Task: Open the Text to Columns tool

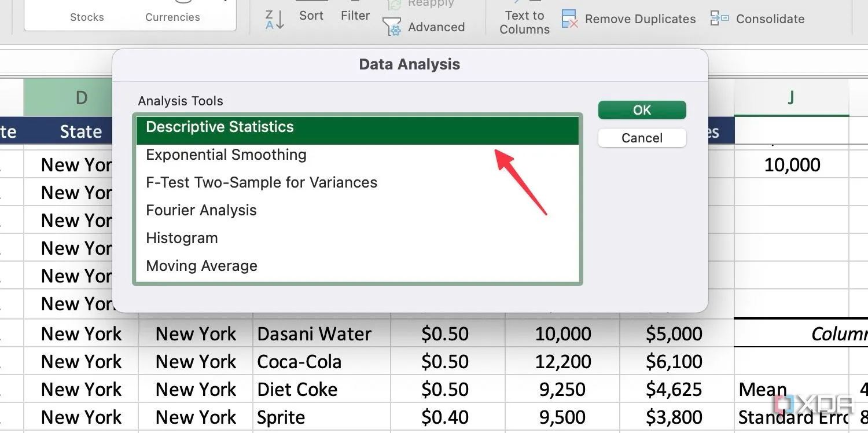Action: pos(524,22)
